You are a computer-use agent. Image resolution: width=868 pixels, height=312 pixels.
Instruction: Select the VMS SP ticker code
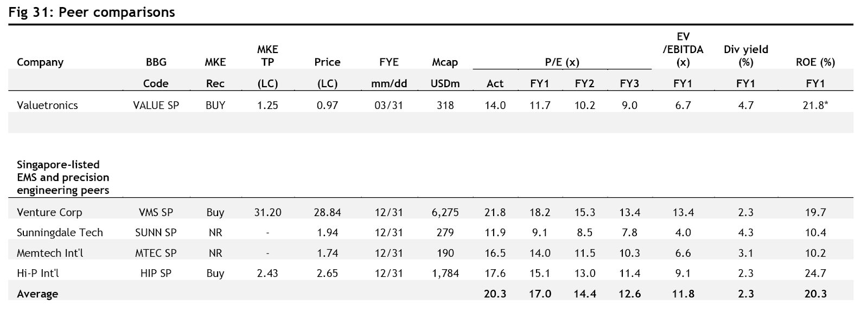click(x=156, y=212)
